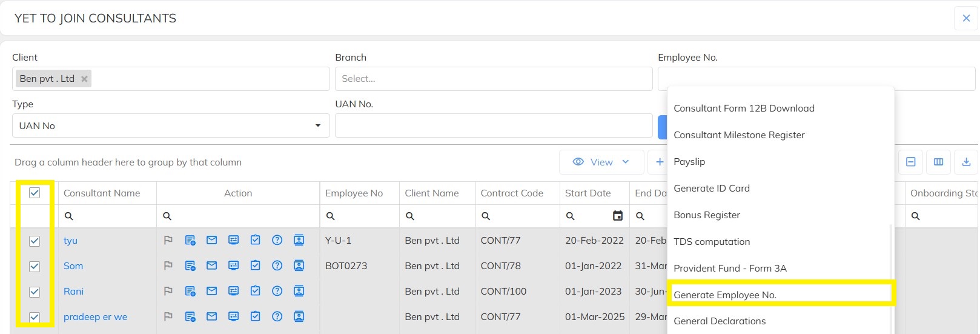Click the clipboard checklist icon in tyu's row

click(255, 240)
